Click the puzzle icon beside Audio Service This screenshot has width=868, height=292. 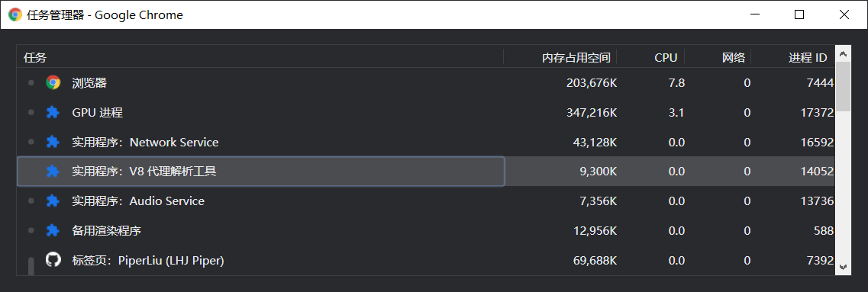click(53, 201)
